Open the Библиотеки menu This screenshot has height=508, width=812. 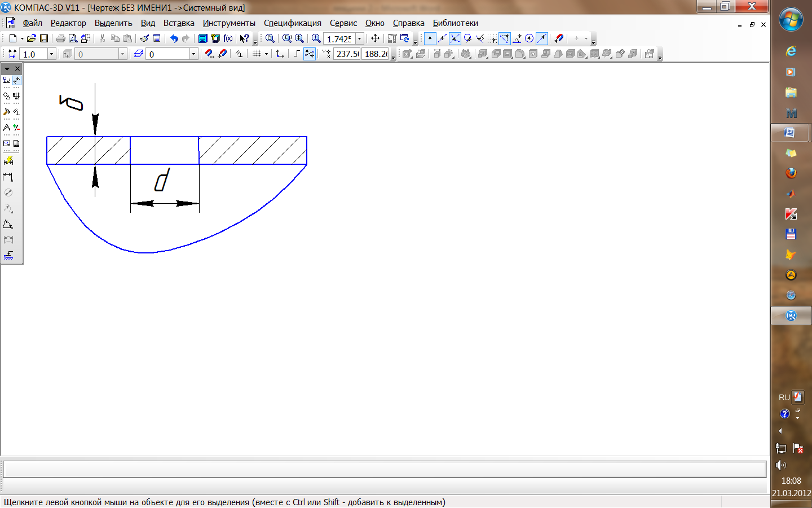[x=455, y=23]
